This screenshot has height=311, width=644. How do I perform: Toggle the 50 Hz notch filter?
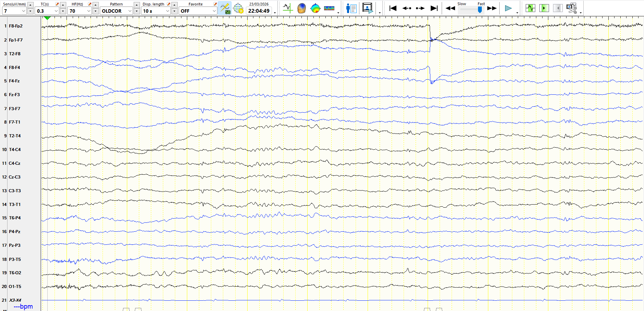coord(225,8)
